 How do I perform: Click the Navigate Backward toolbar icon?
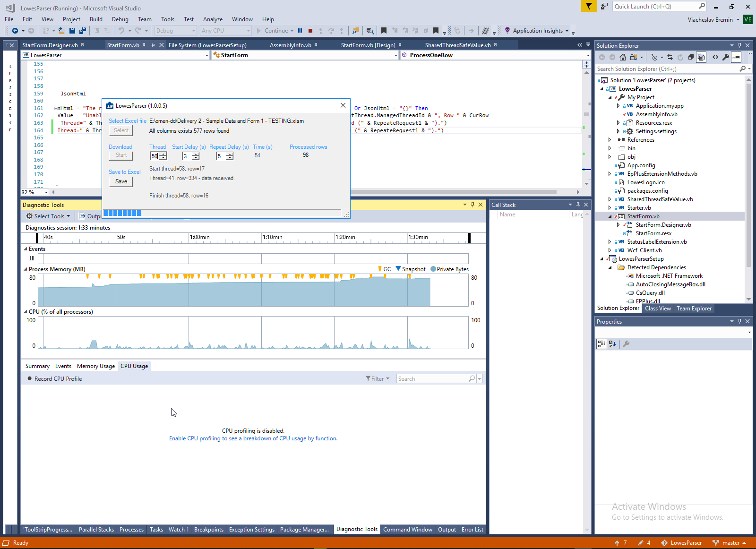tap(15, 31)
